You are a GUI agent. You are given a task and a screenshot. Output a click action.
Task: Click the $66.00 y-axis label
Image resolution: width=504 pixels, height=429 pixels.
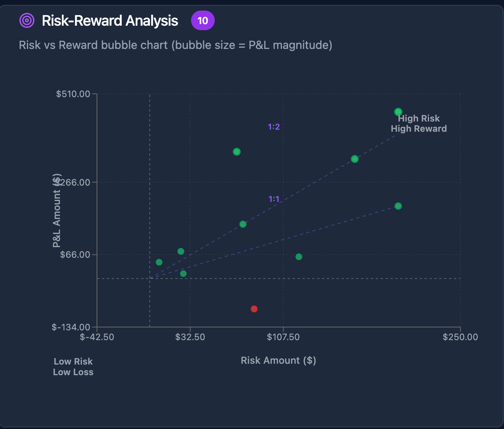point(76,254)
